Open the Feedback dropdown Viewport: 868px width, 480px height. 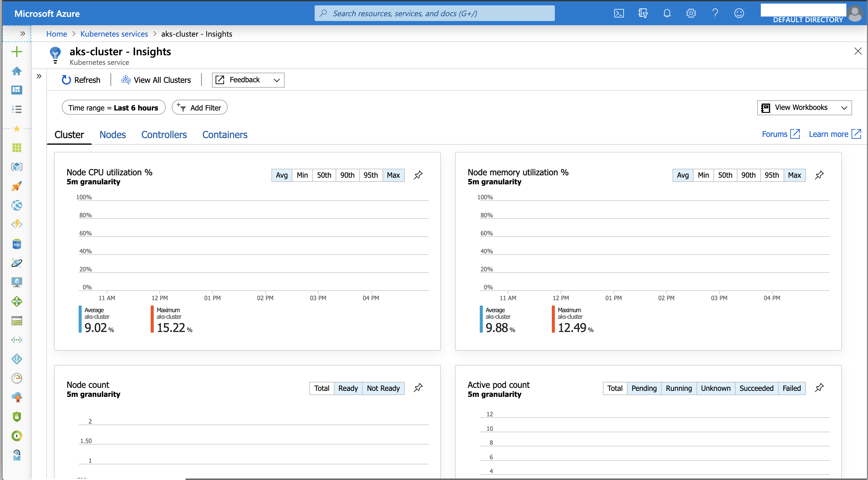248,80
